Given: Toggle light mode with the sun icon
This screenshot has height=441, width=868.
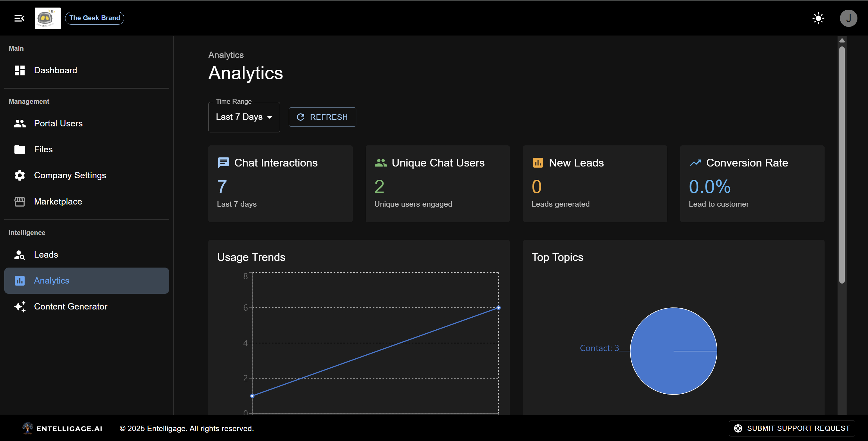Looking at the screenshot, I should [x=818, y=18].
